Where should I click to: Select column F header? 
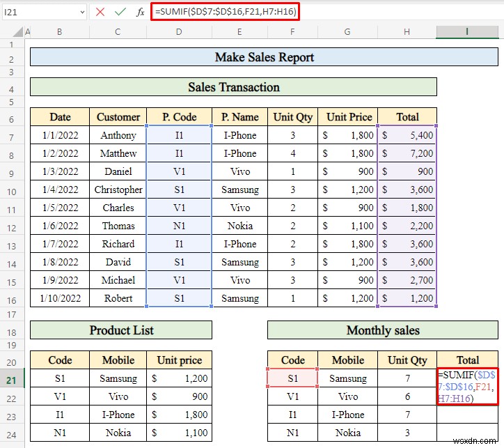tap(292, 32)
